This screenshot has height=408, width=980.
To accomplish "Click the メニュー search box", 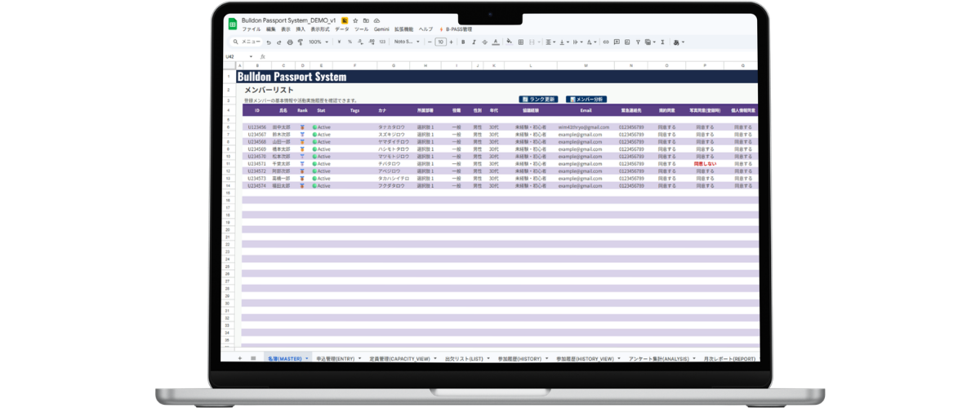I will pos(247,42).
